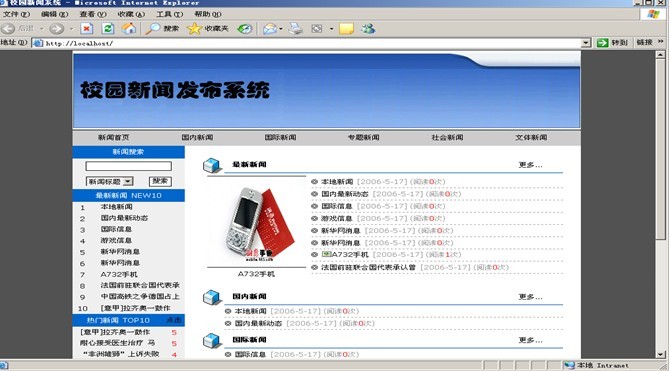Open the 收藏 menu
Screen dimensions: 669x371
coord(131,14)
